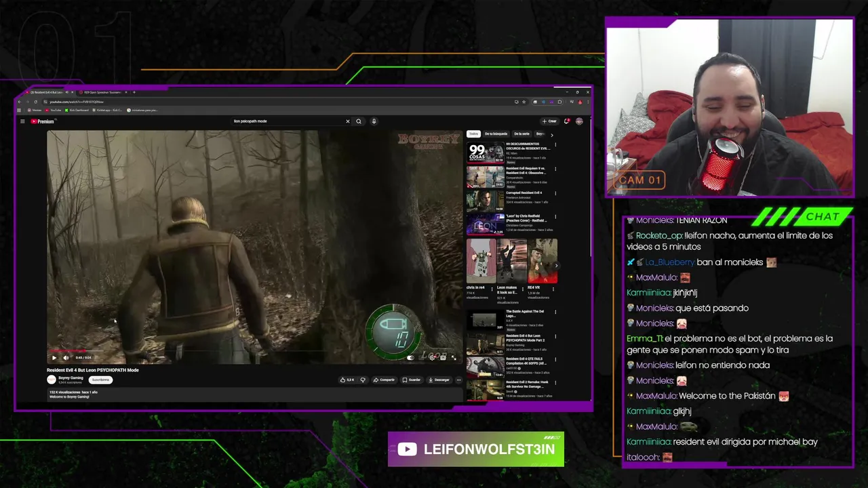Open the YouTube hamburger guide menu

click(22, 121)
